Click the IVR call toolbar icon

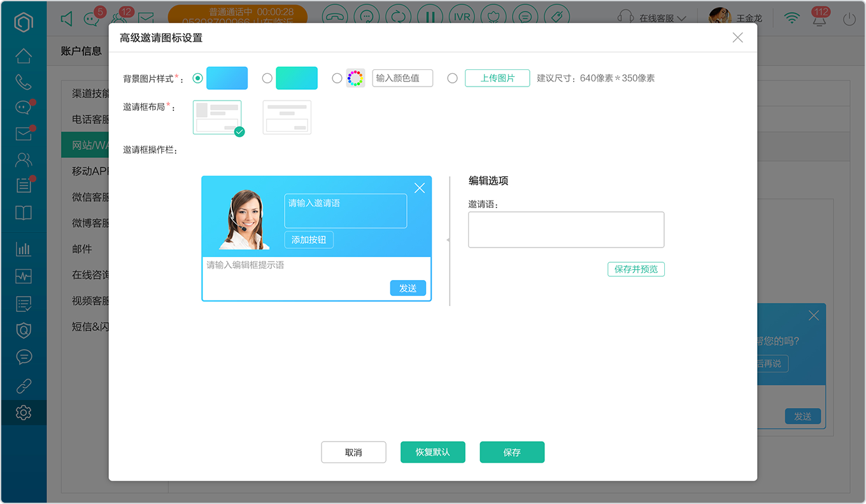pyautogui.click(x=462, y=17)
